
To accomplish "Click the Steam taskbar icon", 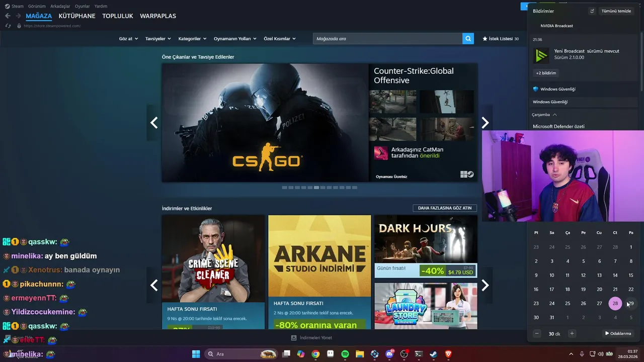I will [x=433, y=354].
